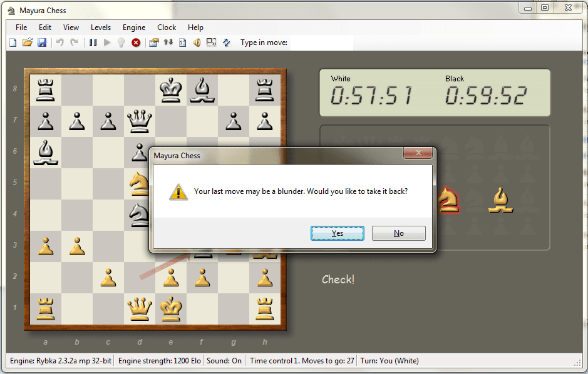Click the Type in move input field
588x374 pixels.
click(322, 43)
